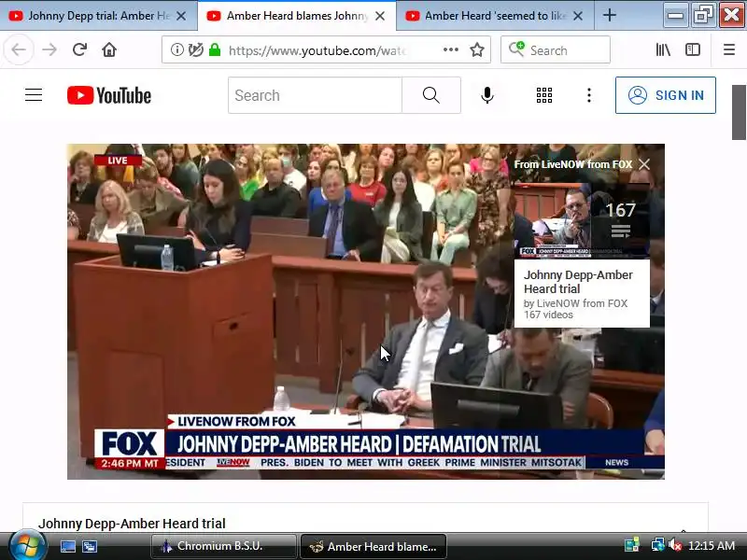Open a new browser tab

click(x=609, y=15)
